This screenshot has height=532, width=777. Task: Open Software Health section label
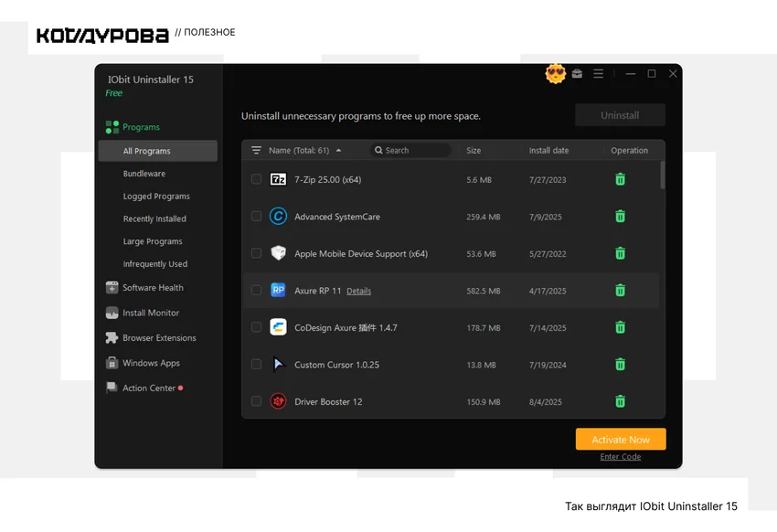pos(153,287)
